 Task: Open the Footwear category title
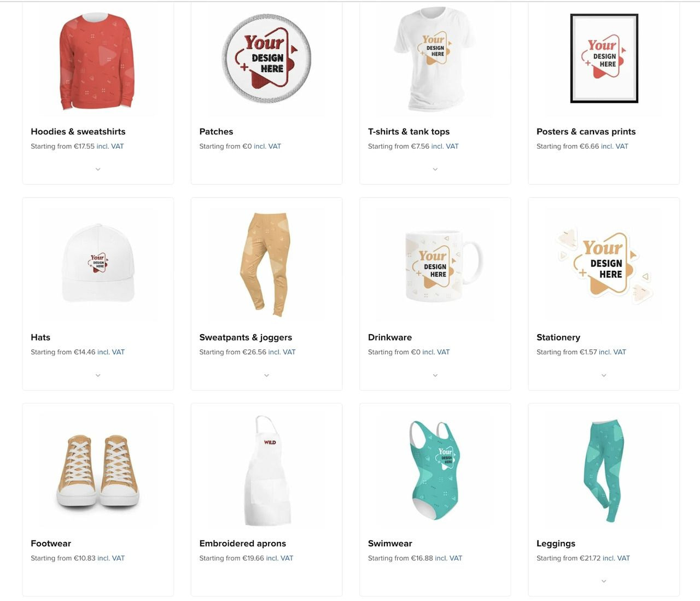pyautogui.click(x=51, y=544)
